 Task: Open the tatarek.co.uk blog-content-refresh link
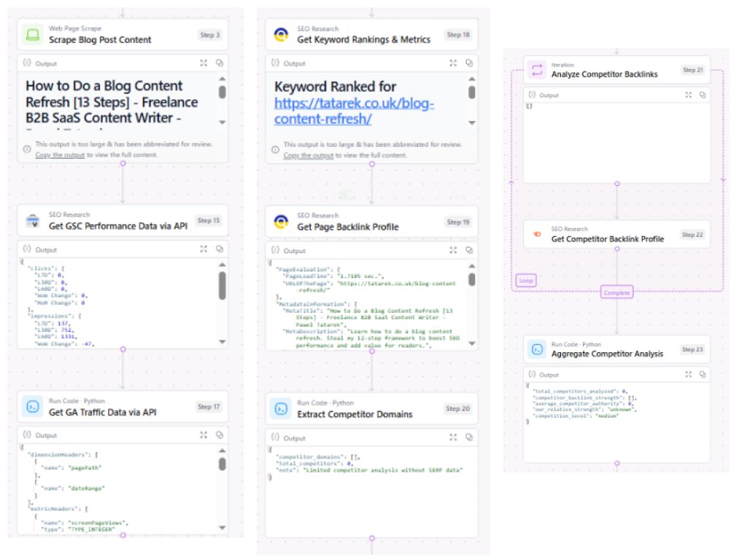[x=354, y=111]
